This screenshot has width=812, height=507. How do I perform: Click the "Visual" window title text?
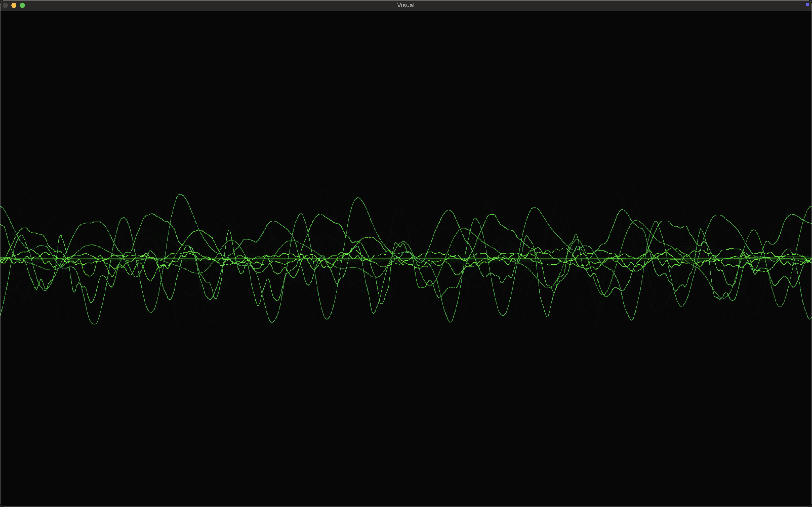pyautogui.click(x=406, y=5)
